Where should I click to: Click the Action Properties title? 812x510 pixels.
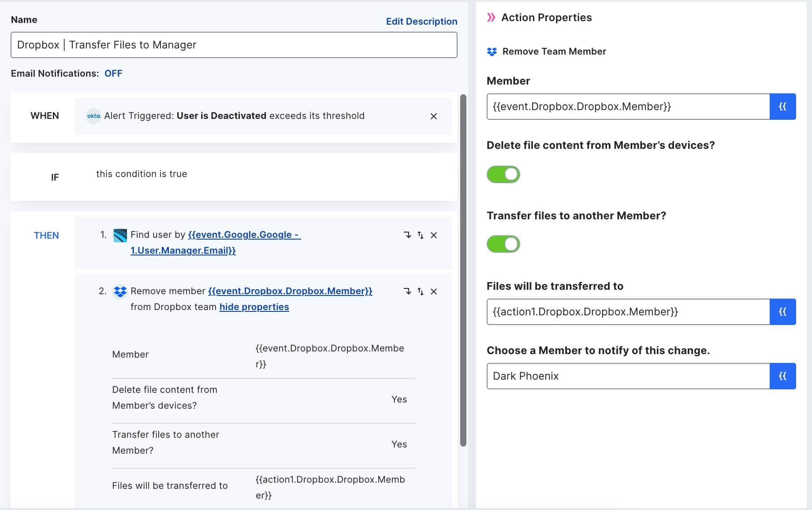(547, 18)
